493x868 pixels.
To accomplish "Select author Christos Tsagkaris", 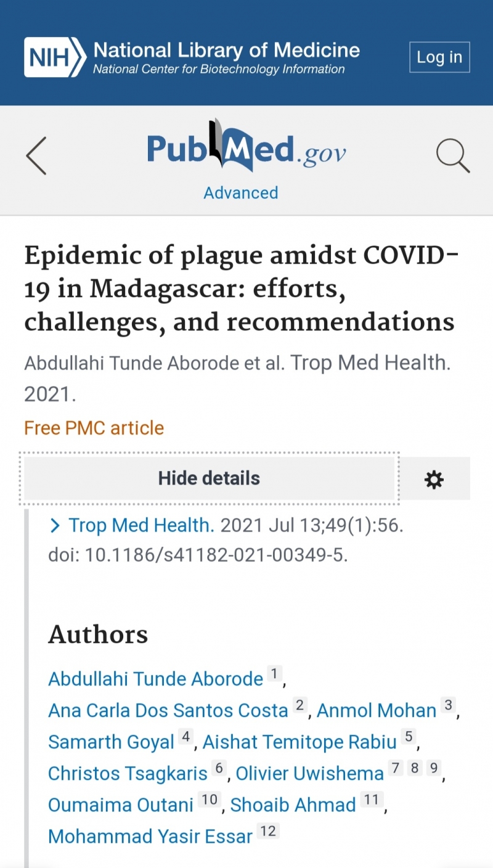I will [128, 773].
